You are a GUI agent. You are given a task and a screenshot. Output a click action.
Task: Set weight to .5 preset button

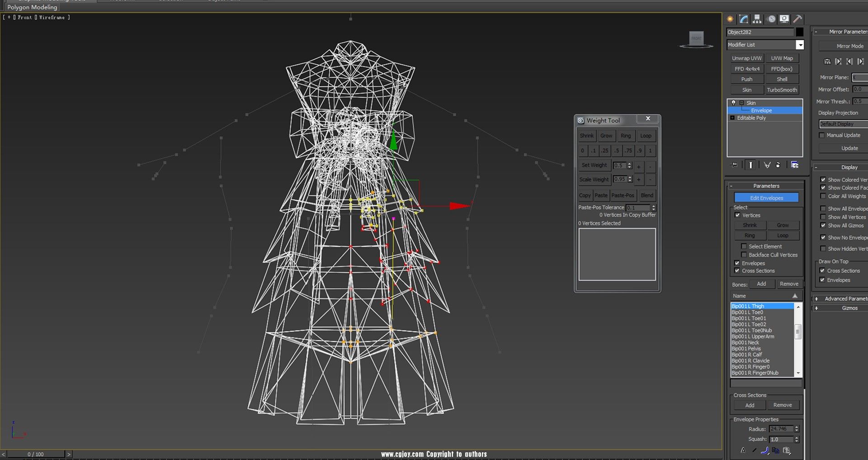click(x=617, y=151)
